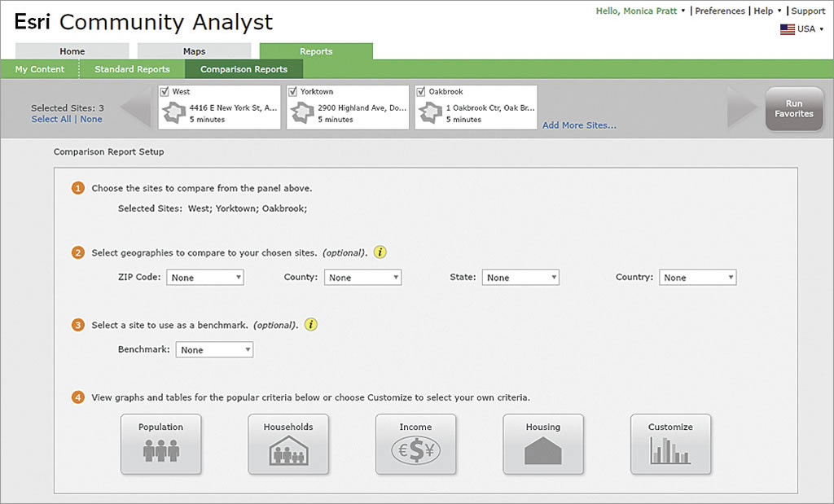Open the My Content subtab
This screenshot has height=504, width=834.
[x=40, y=69]
